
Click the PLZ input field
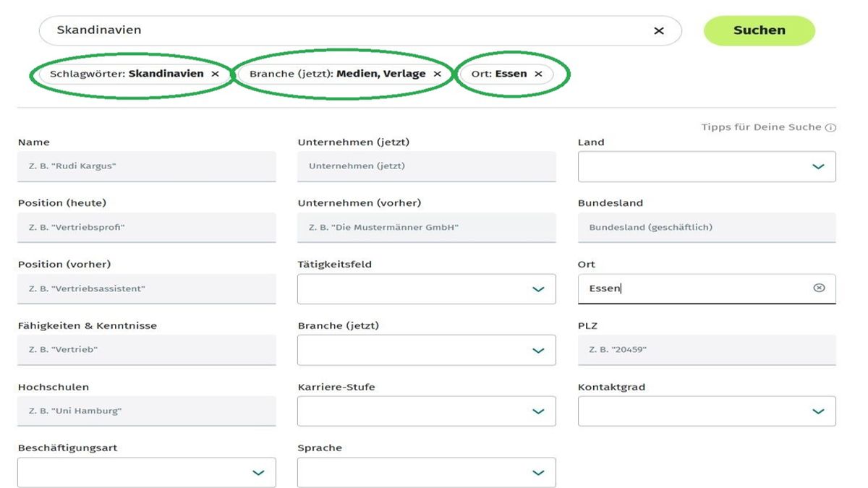(707, 350)
